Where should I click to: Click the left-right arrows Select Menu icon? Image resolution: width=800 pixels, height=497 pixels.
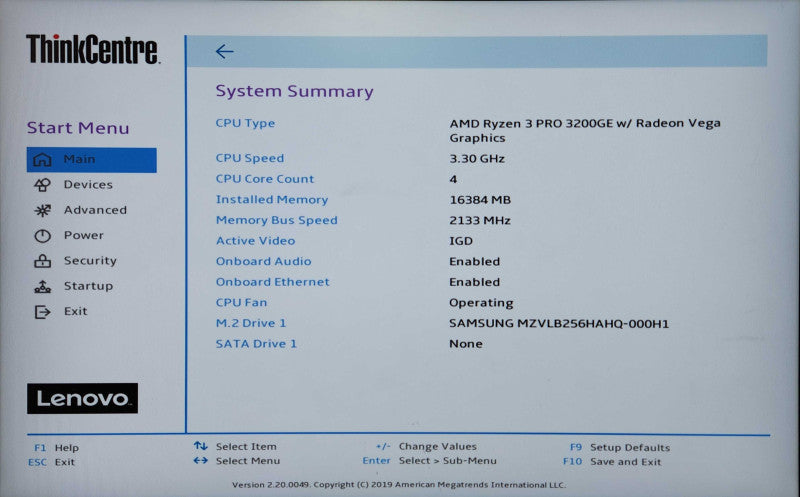[x=201, y=460]
